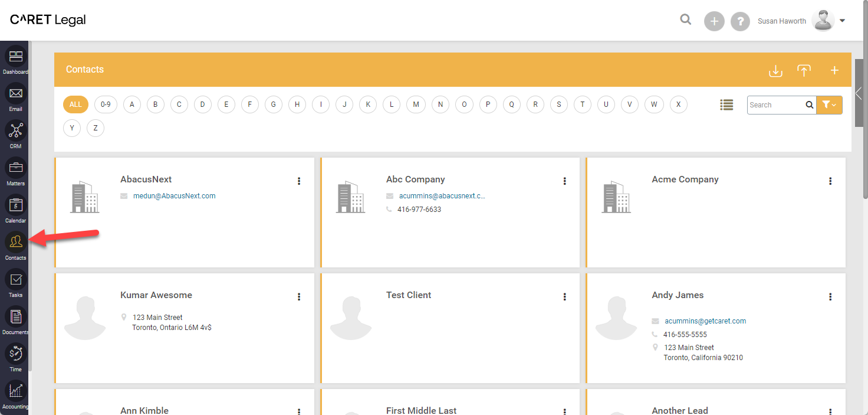The width and height of the screenshot is (868, 415).
Task: Open Matters briefcase icon
Action: tap(16, 168)
